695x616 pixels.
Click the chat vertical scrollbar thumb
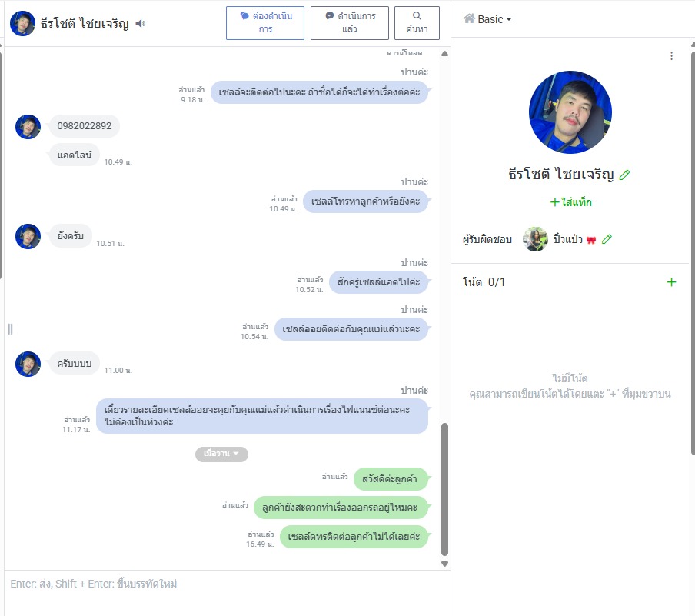pyautogui.click(x=444, y=489)
